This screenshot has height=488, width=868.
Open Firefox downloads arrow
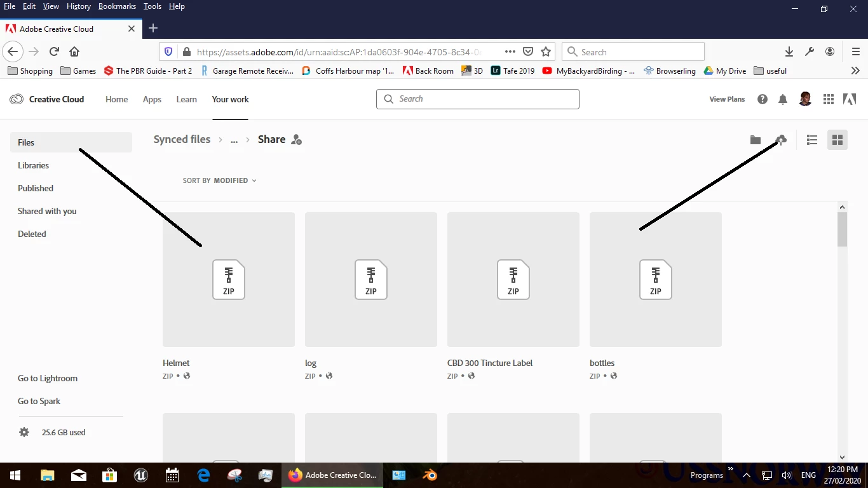pyautogui.click(x=789, y=51)
